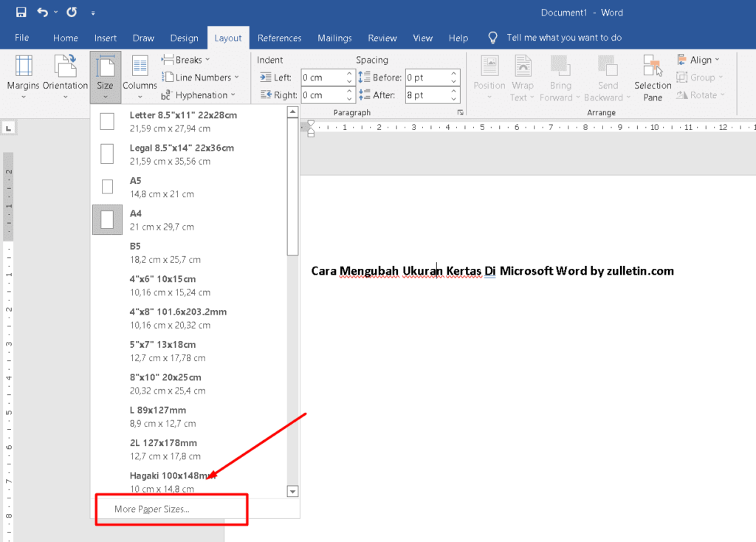
Task: Click the Undo arrow icon
Action: (x=43, y=13)
